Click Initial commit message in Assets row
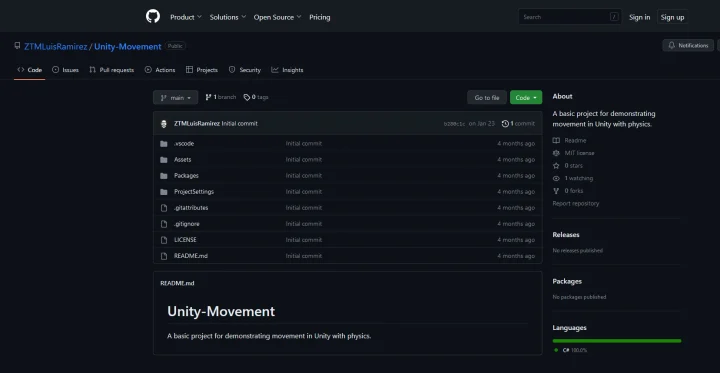Image resolution: width=720 pixels, height=373 pixels. [x=304, y=160]
